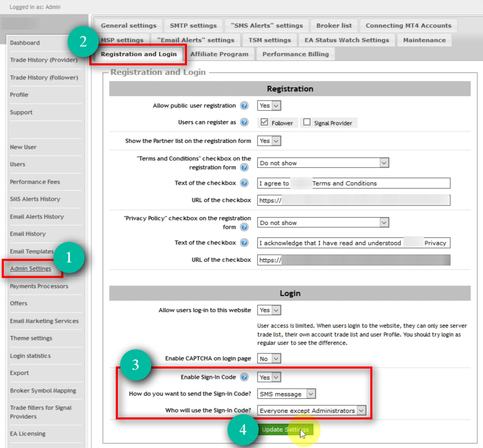Click help icon beside Terms checkbox text field

244,183
